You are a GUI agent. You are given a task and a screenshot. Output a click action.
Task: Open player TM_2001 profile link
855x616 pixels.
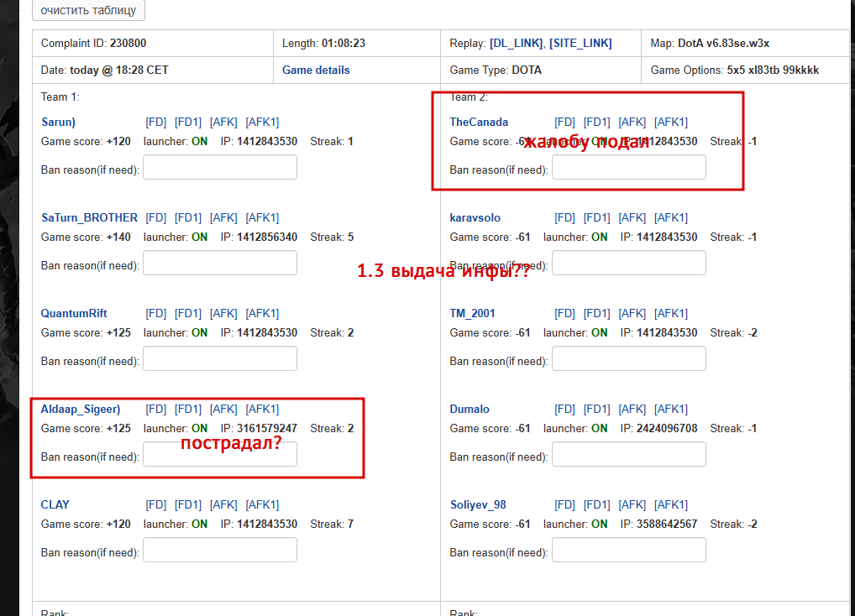tap(472, 314)
